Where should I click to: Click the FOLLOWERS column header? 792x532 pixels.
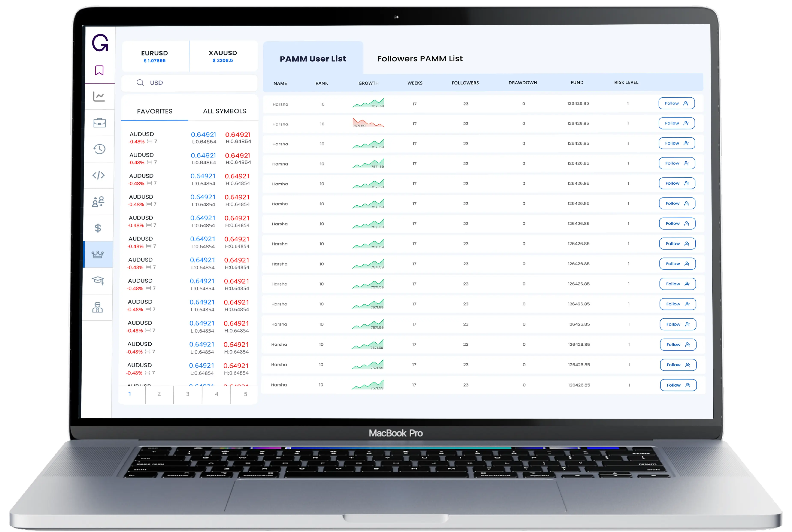(465, 83)
